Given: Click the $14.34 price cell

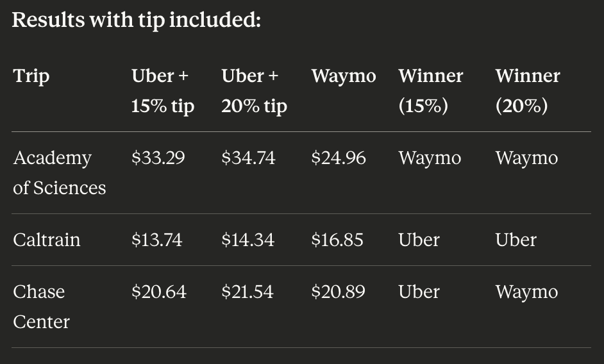Looking at the screenshot, I should [247, 240].
